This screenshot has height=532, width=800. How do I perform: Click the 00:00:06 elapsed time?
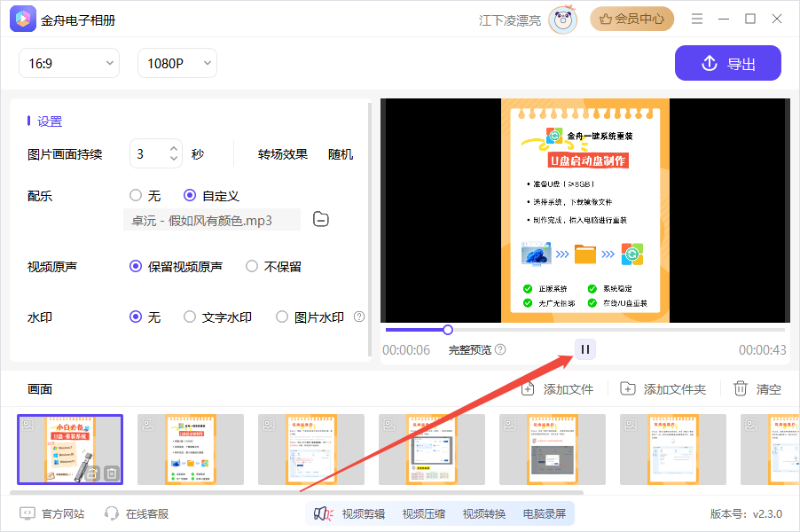coord(406,350)
